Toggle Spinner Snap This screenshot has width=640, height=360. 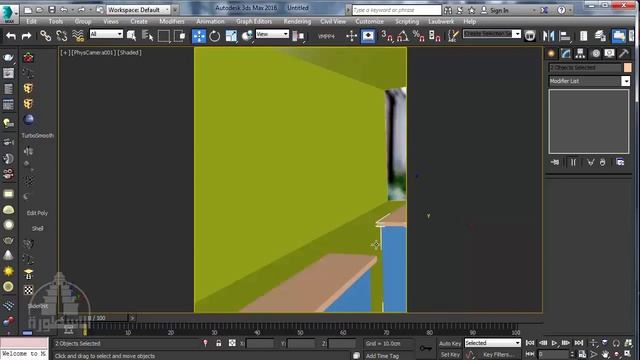tap(434, 36)
